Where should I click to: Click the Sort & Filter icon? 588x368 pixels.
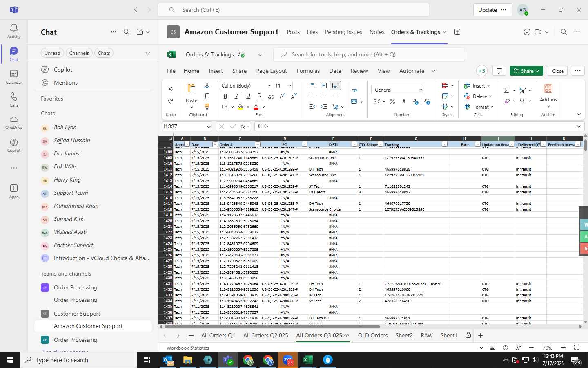pos(522,90)
